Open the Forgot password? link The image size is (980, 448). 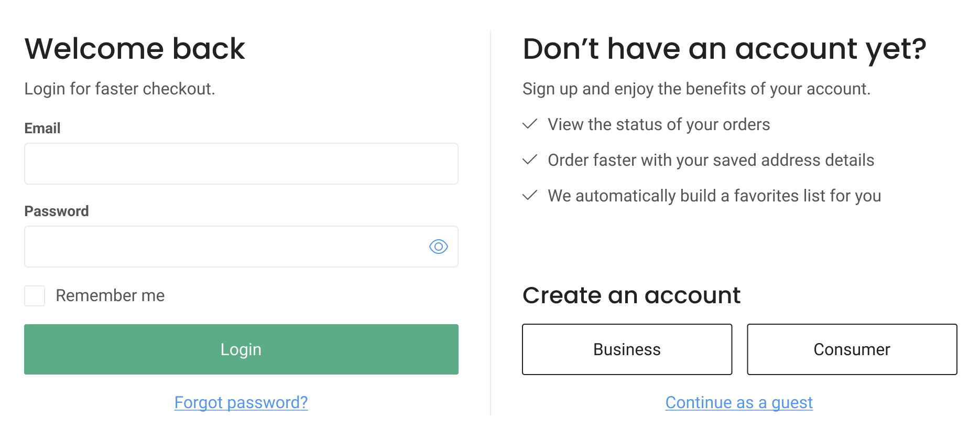241,402
